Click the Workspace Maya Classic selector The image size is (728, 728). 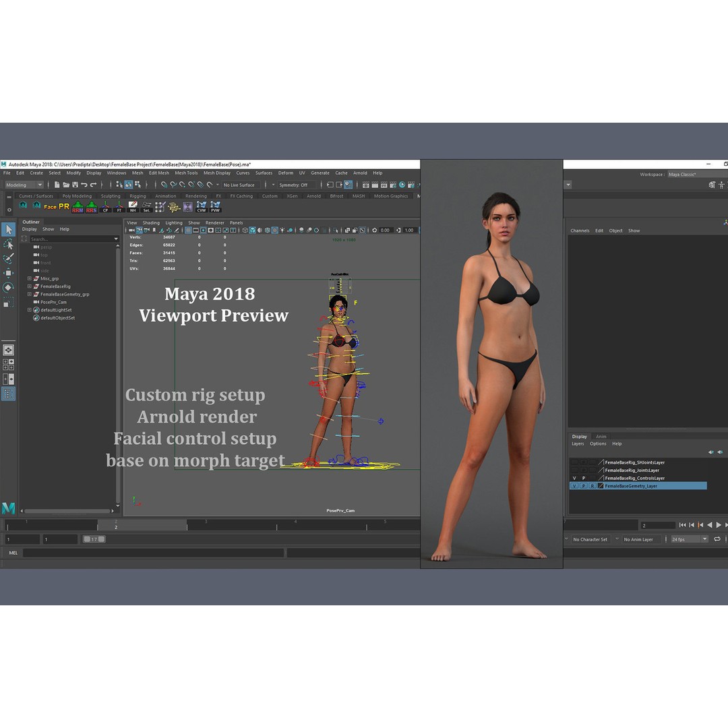click(x=697, y=174)
